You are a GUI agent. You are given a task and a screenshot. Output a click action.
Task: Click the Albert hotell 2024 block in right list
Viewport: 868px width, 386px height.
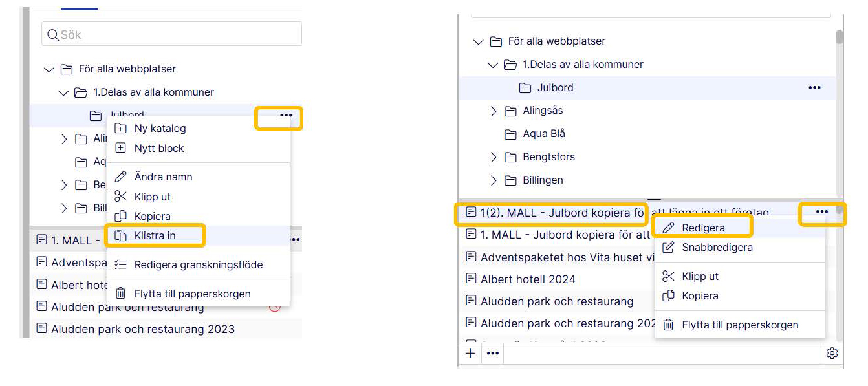coord(527,279)
